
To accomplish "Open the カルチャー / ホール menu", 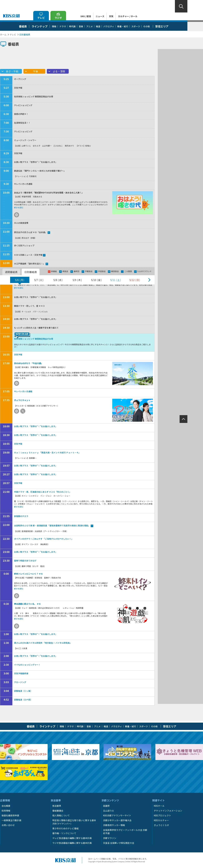I will pos(127,16).
